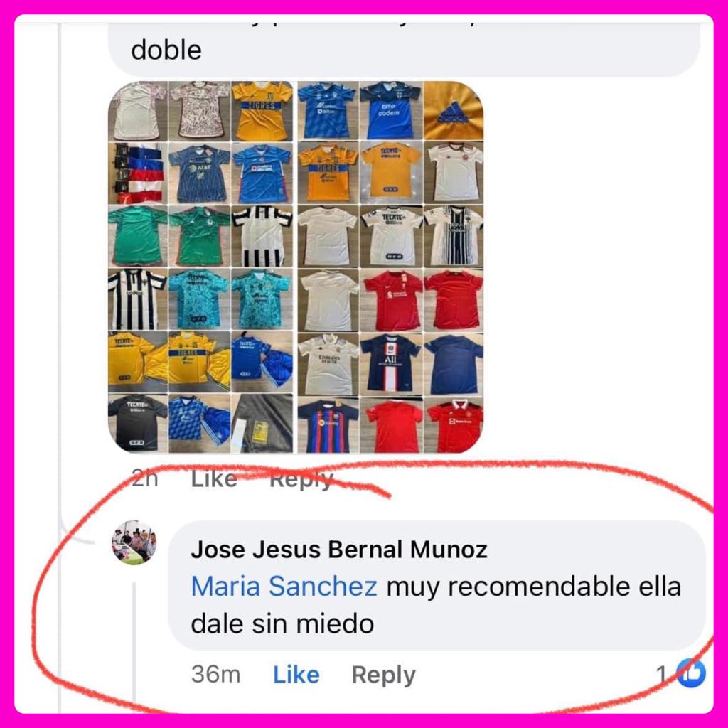Click the 36m comment timestamp
This screenshot has height=728, width=728.
216,674
